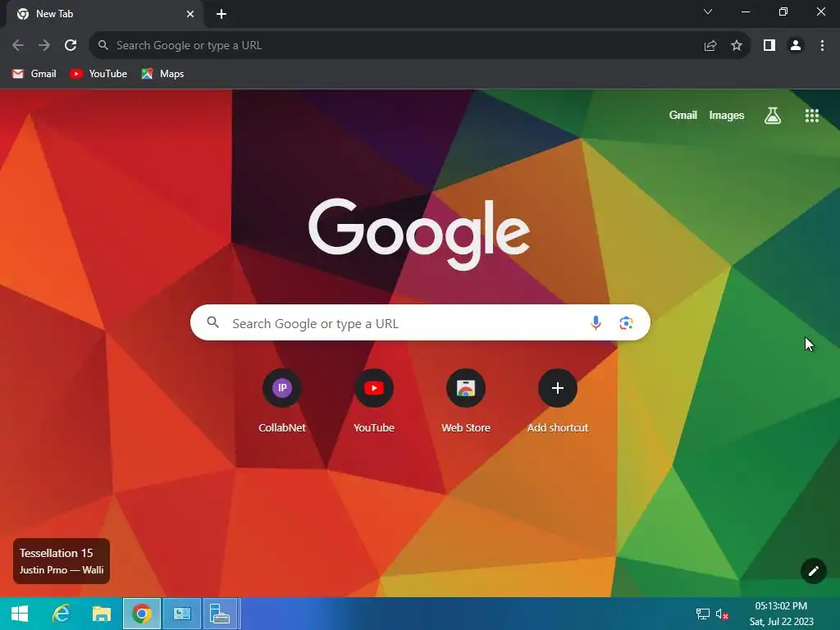Open the side panel icon

click(x=769, y=46)
